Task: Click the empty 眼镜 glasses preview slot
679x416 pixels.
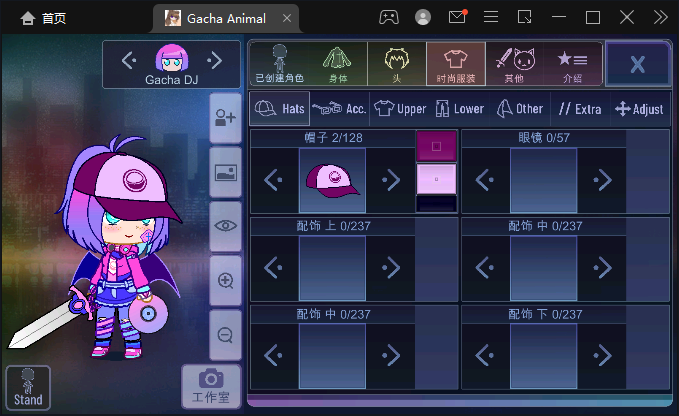Action: tap(543, 180)
